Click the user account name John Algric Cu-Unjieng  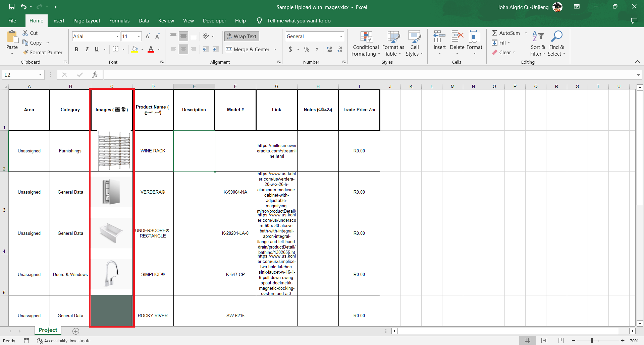[x=523, y=7]
